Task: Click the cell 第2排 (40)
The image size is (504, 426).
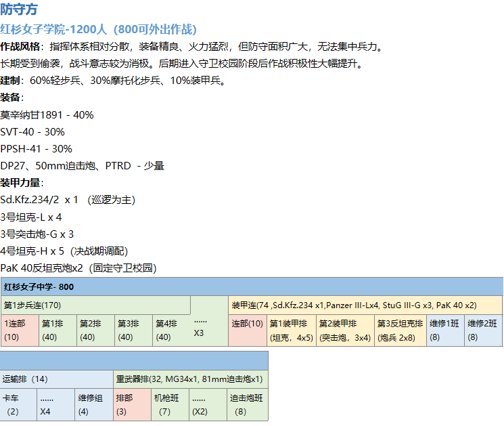Action: [x=96, y=331]
